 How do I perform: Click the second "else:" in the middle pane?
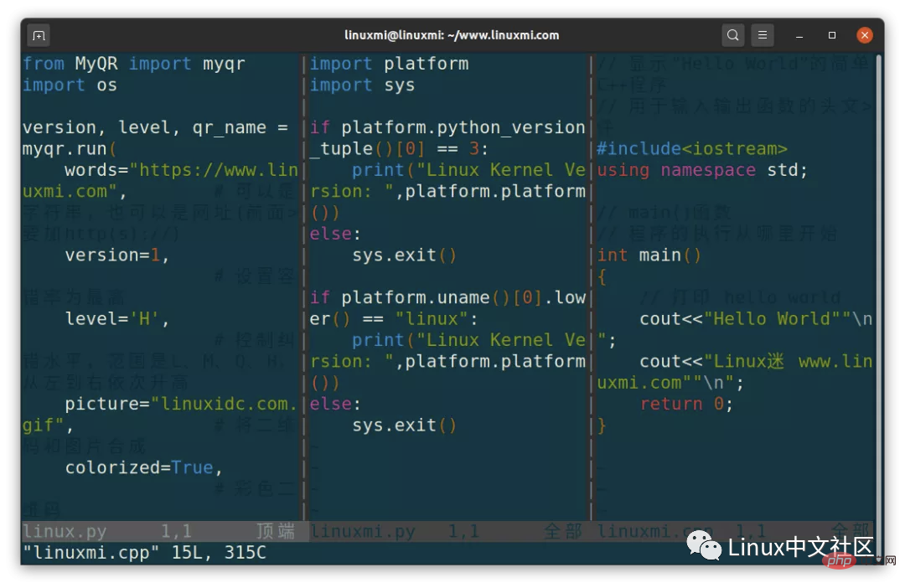335,404
